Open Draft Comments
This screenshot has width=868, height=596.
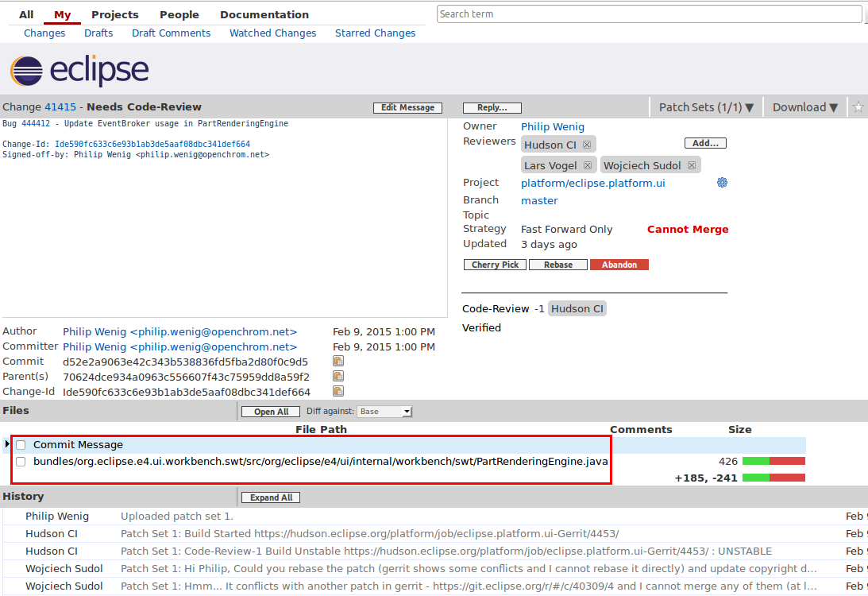171,33
